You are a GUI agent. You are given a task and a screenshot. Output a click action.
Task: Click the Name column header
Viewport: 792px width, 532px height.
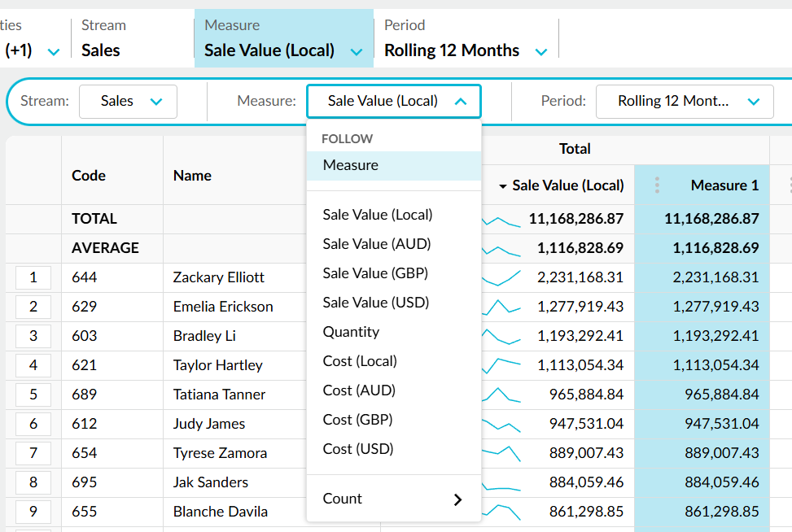click(192, 176)
